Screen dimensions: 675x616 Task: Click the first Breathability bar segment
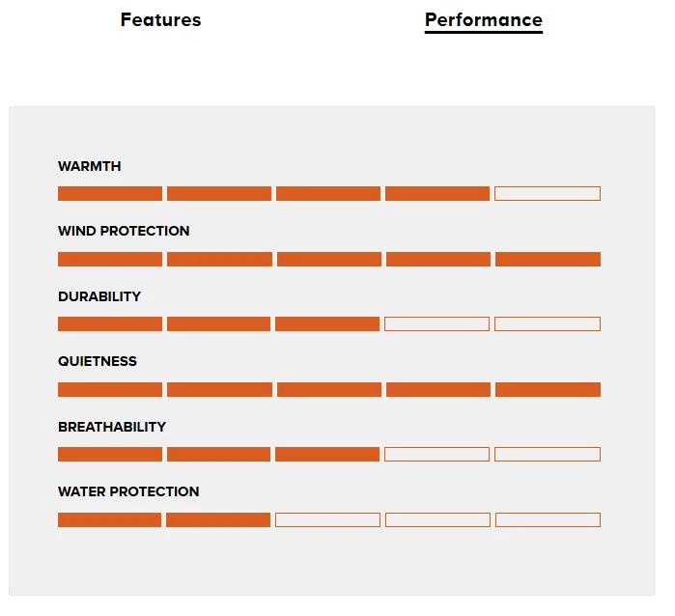110,454
